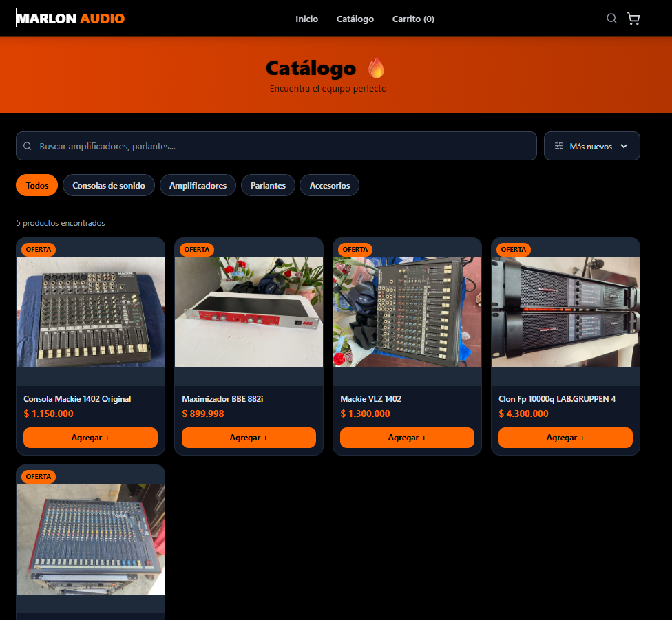Open the blue mixer photo in the second row
The width and height of the screenshot is (672, 620).
click(90, 539)
